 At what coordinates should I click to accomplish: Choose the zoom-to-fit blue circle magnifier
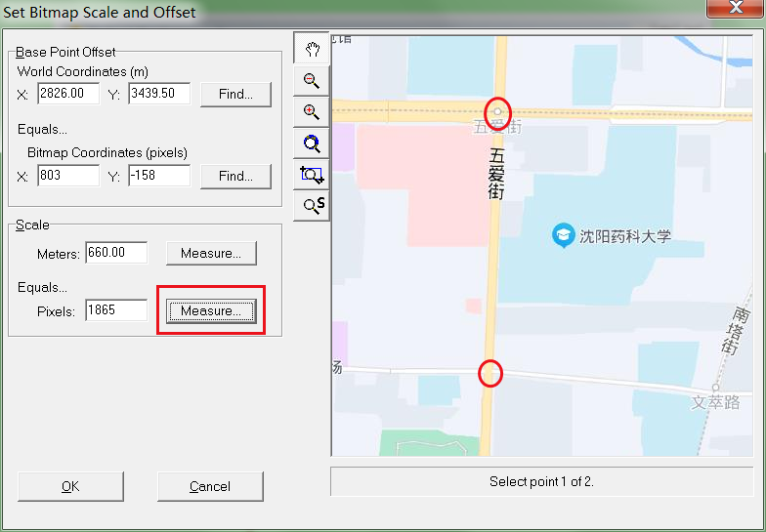pos(312,143)
